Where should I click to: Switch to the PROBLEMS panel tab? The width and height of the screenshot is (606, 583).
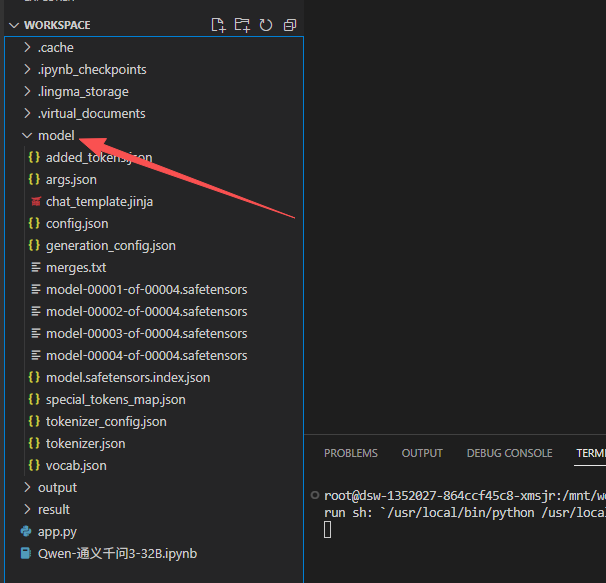pos(351,453)
